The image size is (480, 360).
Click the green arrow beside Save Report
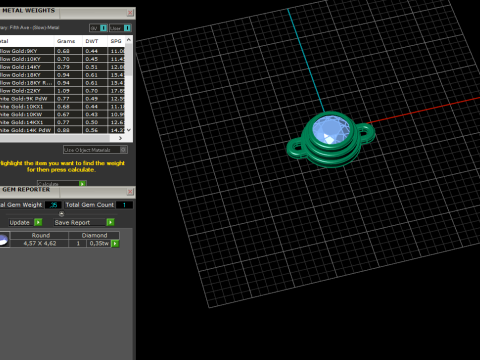[x=110, y=222]
